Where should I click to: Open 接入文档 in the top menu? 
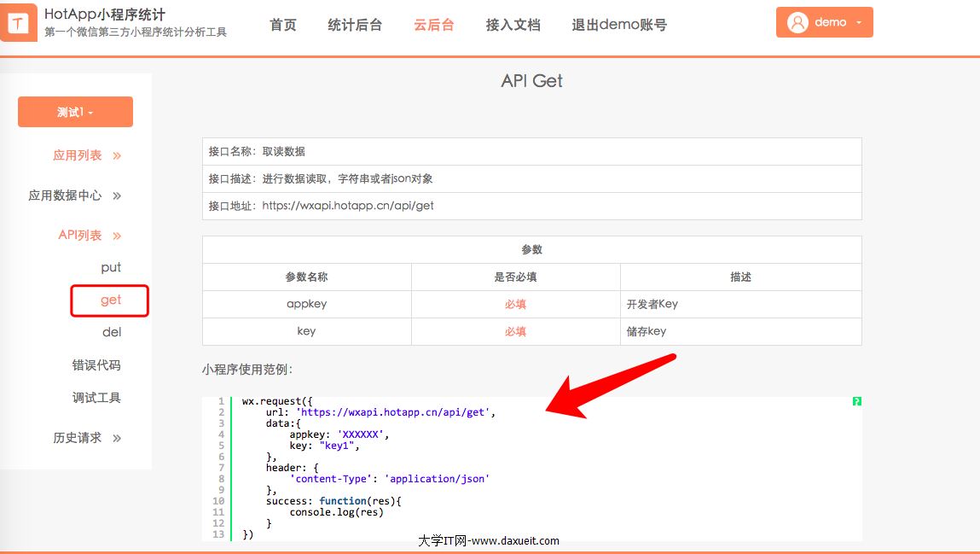tap(513, 25)
